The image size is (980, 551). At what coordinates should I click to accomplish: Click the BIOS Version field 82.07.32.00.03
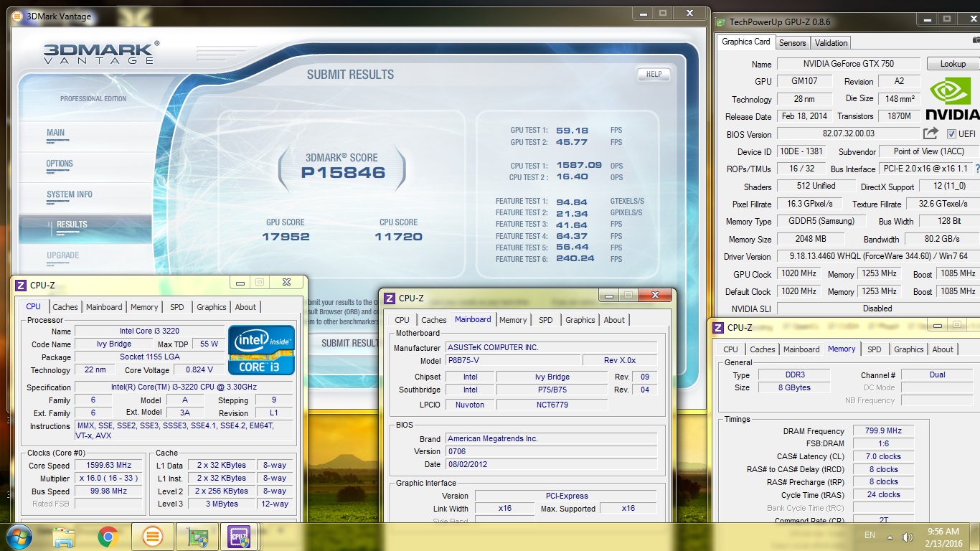point(848,133)
